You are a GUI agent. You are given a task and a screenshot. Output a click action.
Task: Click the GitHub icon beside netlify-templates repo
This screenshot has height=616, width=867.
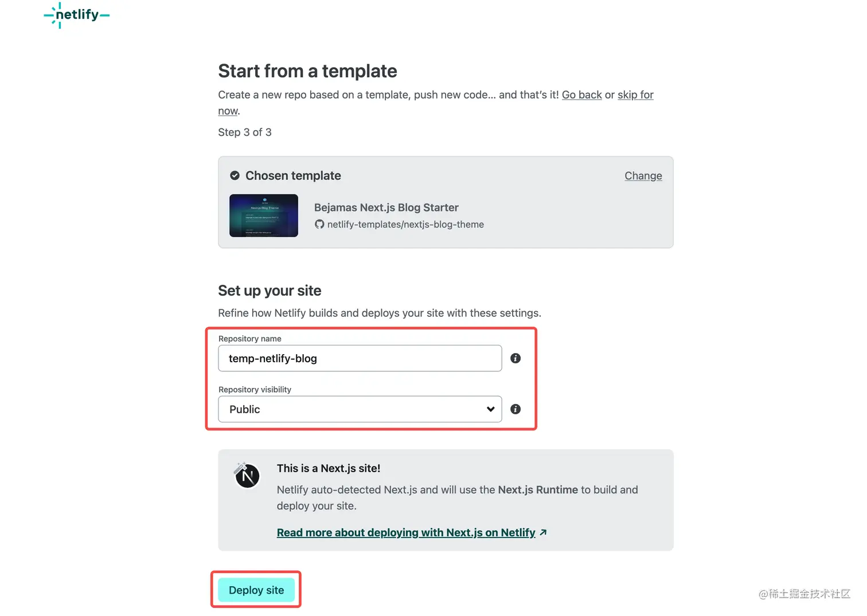pyautogui.click(x=319, y=224)
